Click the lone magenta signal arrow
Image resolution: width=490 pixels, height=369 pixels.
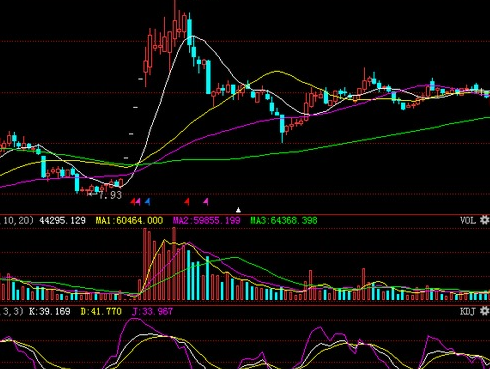click(206, 201)
